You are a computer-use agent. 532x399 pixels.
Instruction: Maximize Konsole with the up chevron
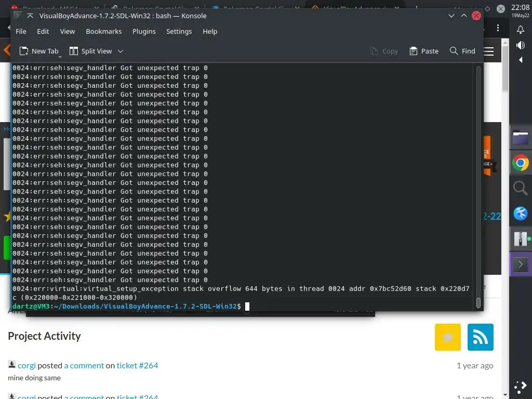464,16
